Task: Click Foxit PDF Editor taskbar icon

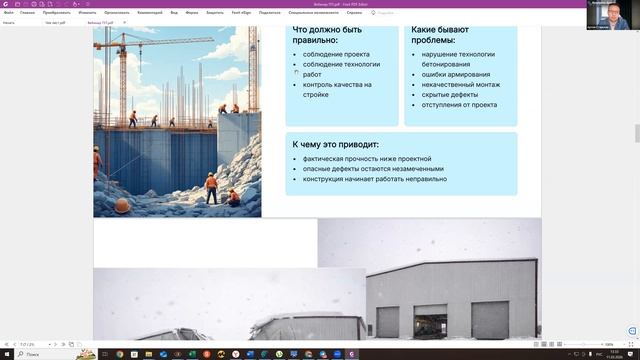Action: tap(352, 354)
